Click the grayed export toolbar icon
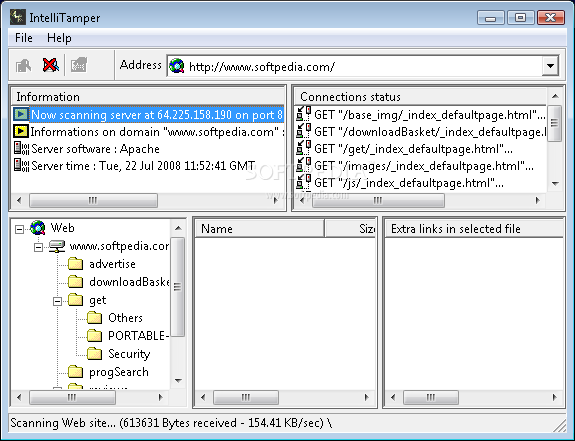The image size is (575, 441). pos(79,65)
